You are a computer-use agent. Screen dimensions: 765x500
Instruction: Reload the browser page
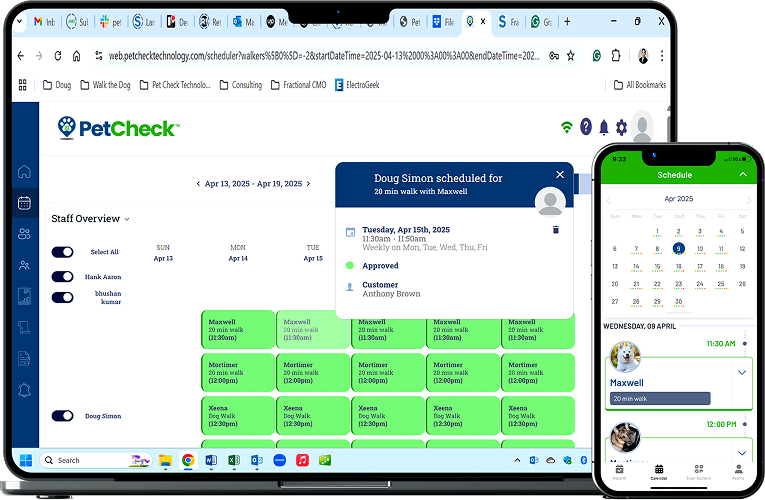point(58,56)
